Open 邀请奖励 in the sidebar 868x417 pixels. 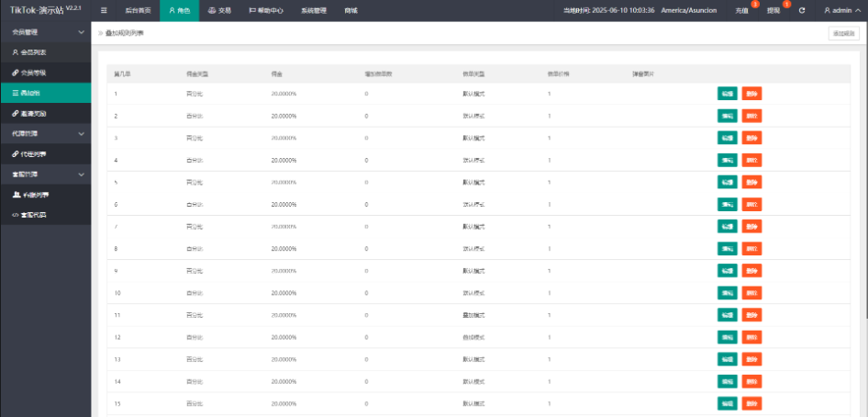coord(45,114)
